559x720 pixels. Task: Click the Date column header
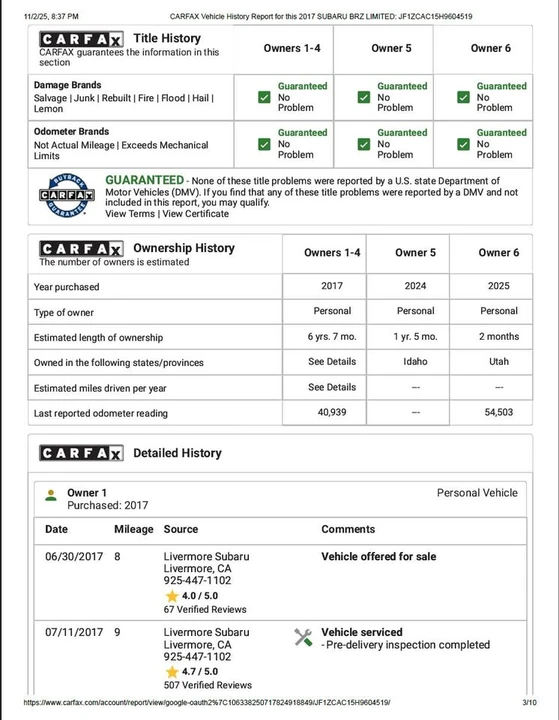click(x=56, y=529)
